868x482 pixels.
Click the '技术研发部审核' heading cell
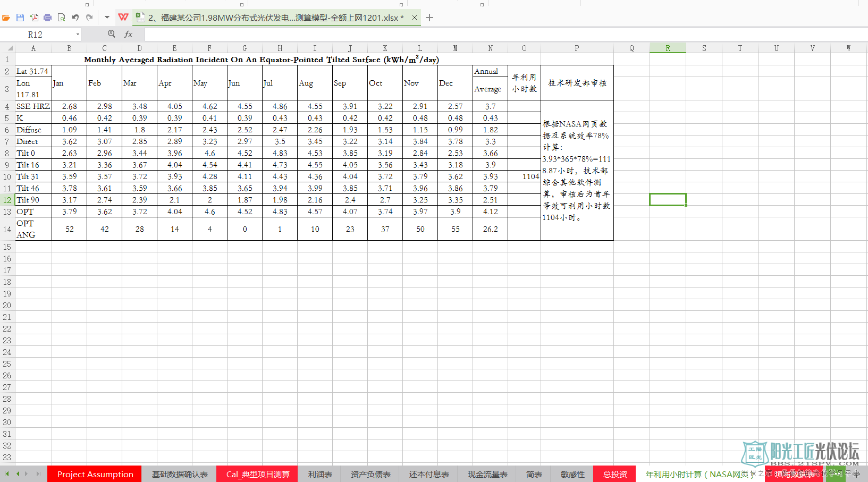tap(577, 83)
